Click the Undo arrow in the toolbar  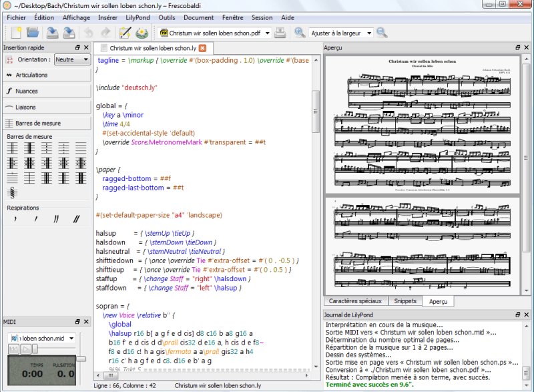coord(88,33)
